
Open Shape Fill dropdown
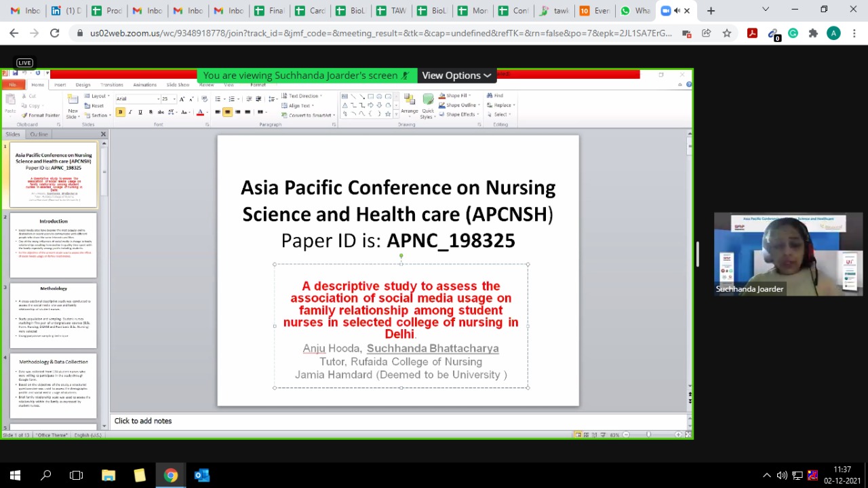(454, 96)
